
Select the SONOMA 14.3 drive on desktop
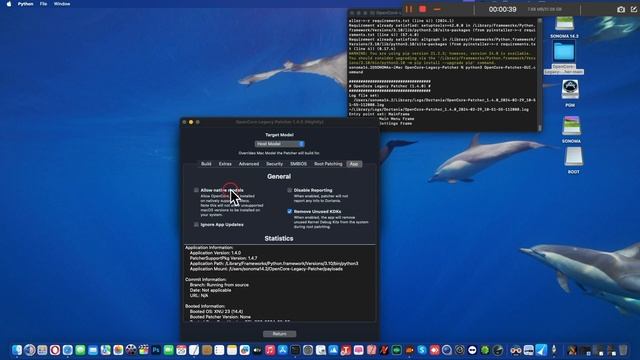pyautogui.click(x=564, y=27)
